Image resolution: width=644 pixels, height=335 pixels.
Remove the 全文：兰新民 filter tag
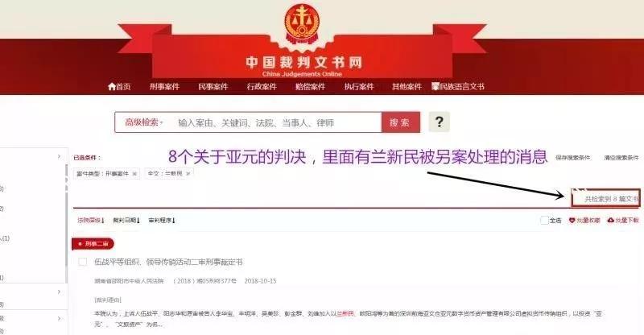point(188,174)
